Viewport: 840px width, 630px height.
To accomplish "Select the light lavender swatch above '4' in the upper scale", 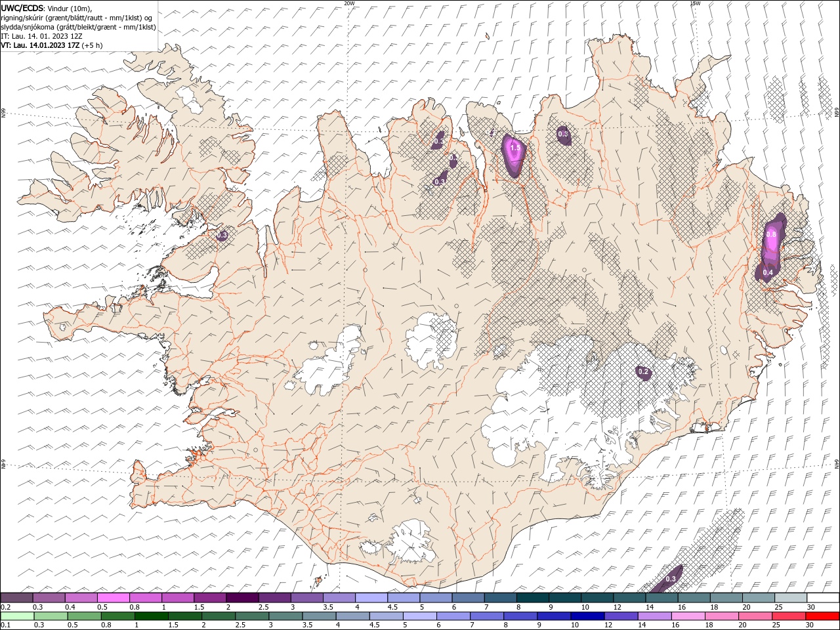I will coord(371,598).
